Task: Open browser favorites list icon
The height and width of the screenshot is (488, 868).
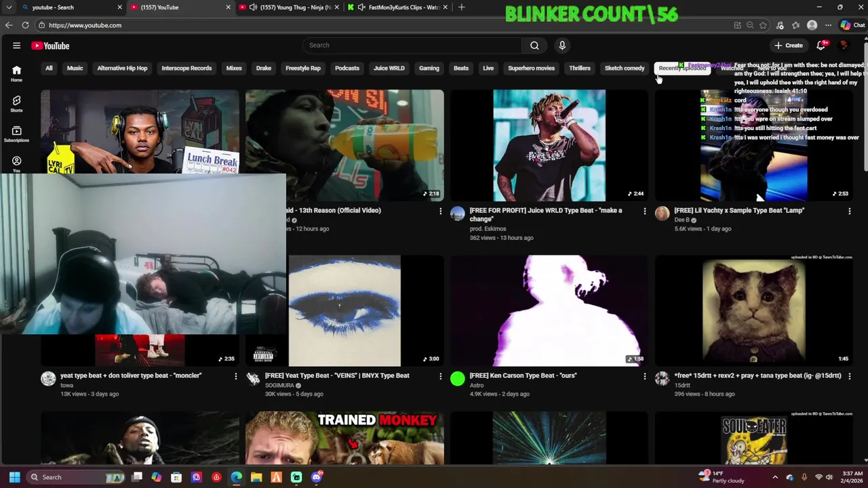Action: [795, 25]
